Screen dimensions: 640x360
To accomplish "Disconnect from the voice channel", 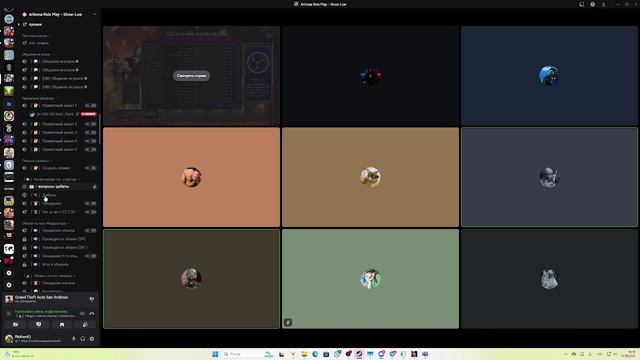I will [x=91, y=313].
